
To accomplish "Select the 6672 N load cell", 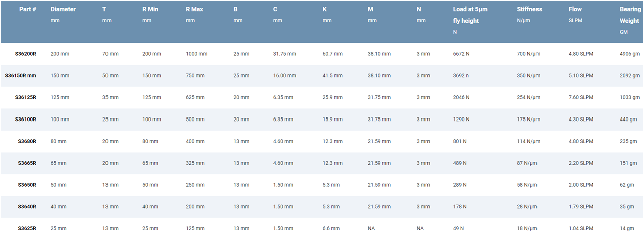I will point(461,54).
